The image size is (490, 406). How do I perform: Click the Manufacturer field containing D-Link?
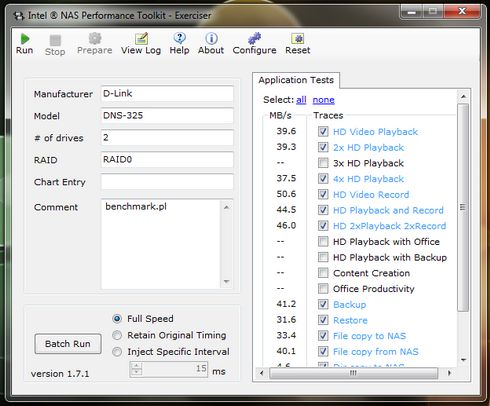[x=167, y=94]
